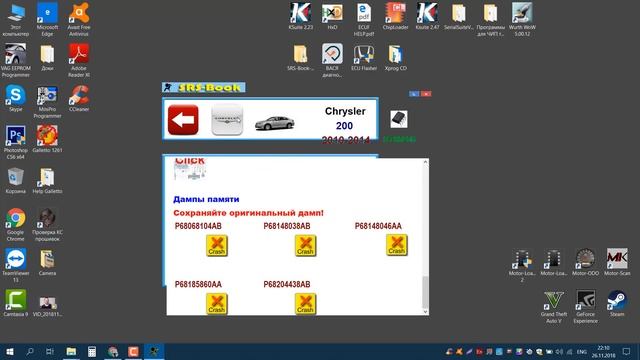Select Galletto 1261 desktop icon

pos(47,139)
